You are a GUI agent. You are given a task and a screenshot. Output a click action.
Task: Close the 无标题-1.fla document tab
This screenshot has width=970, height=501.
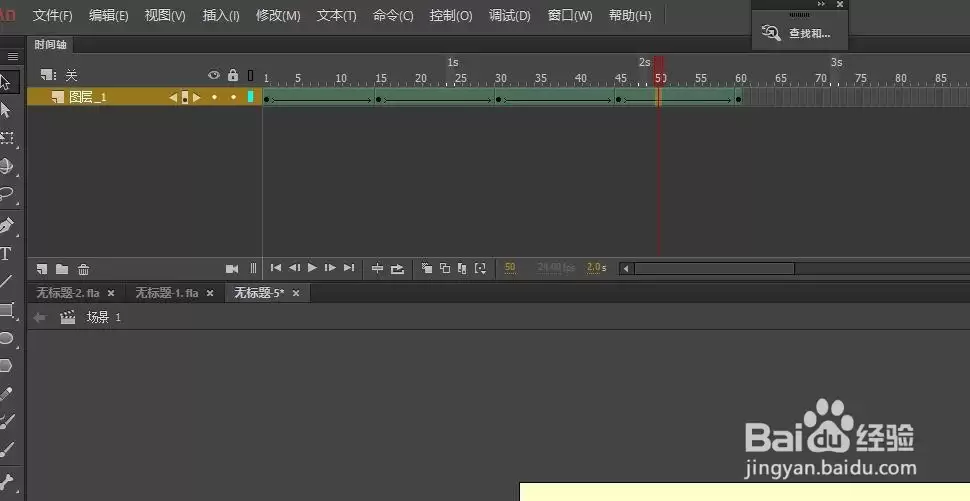click(x=210, y=293)
